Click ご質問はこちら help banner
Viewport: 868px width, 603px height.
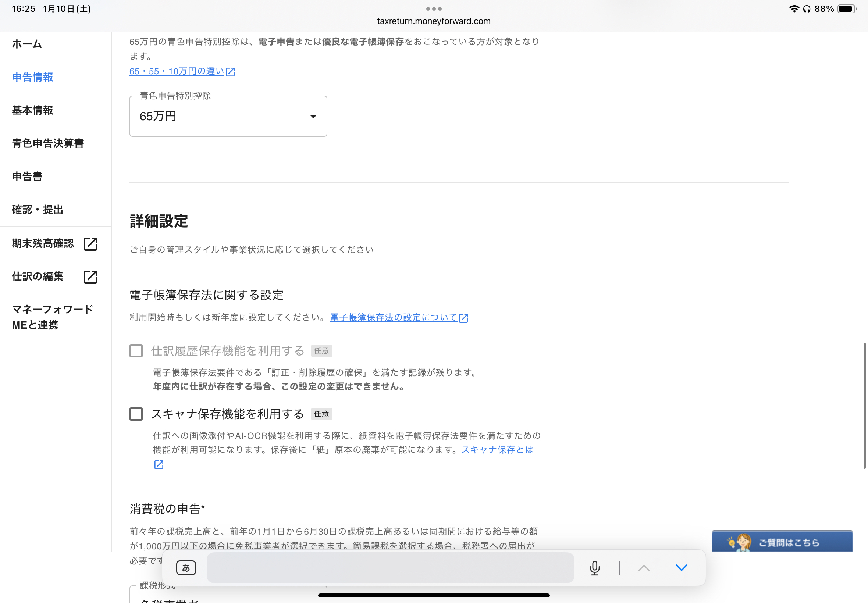(x=782, y=542)
